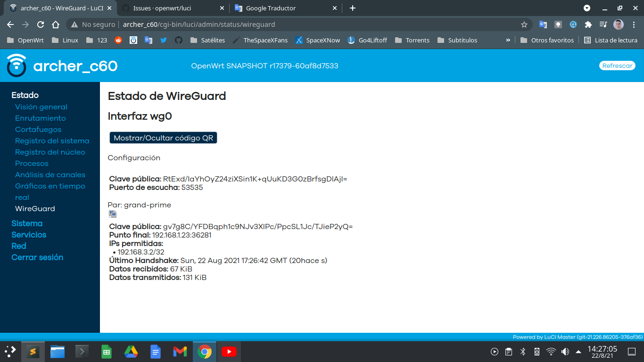Open Google Docs from the taskbar
644x362 pixels.
[156, 352]
